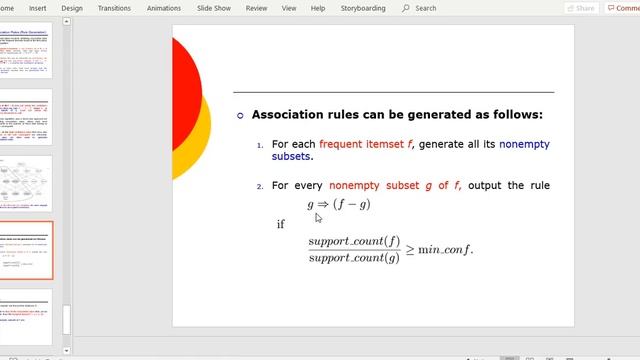Click the word 'if' on the slide

[281, 224]
